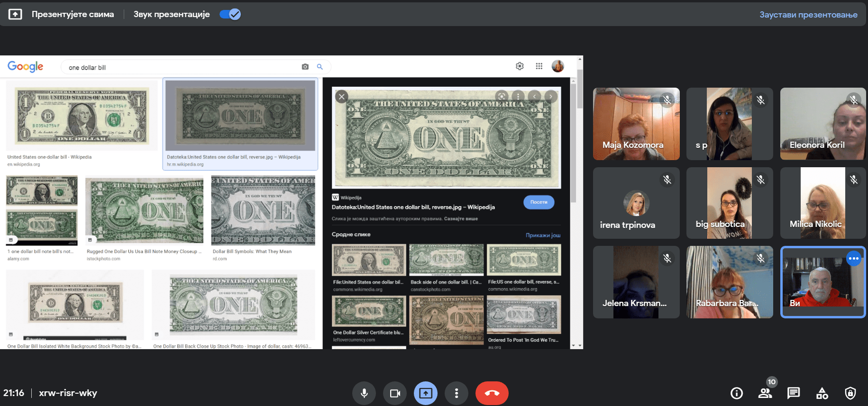Go to previous image with left arrow
This screenshot has width=868, height=406.
point(534,96)
